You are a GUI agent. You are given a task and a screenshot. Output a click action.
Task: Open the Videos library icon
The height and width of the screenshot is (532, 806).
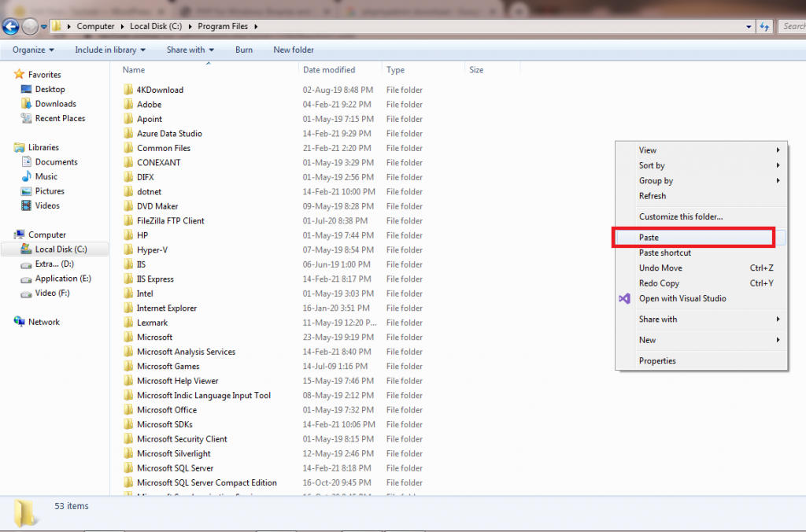26,206
